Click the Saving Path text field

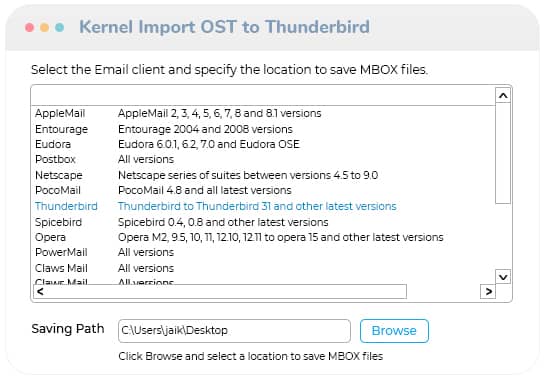pos(234,331)
